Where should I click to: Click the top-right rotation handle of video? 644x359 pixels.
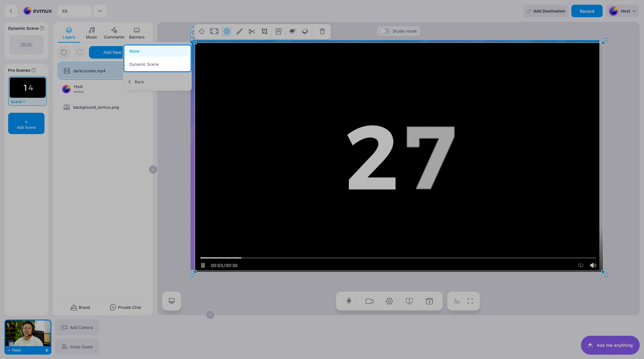click(606, 39)
